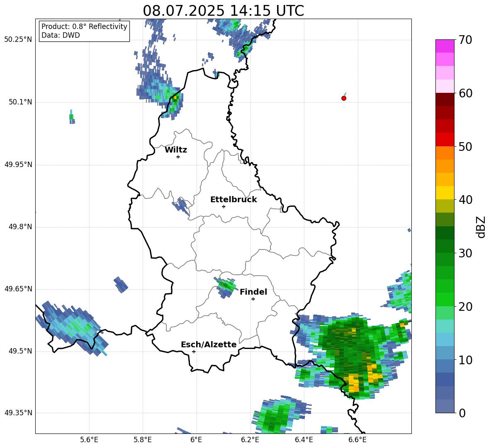
Task: Click the magenta swatch just below 70 dBZ
Action: [x=445, y=46]
